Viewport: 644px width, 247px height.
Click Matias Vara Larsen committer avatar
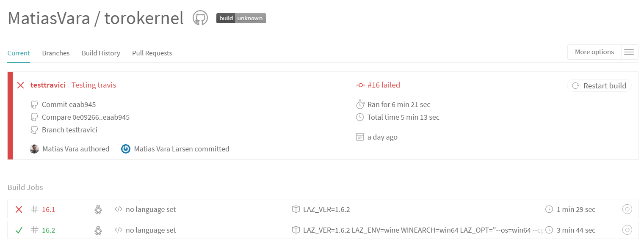click(x=126, y=149)
